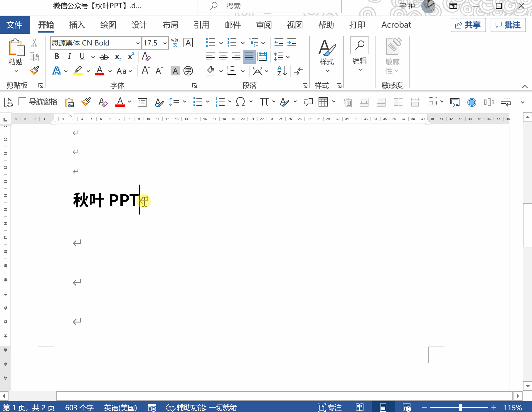Click the Paste button
The height and width of the screenshot is (412, 532).
[x=16, y=48]
